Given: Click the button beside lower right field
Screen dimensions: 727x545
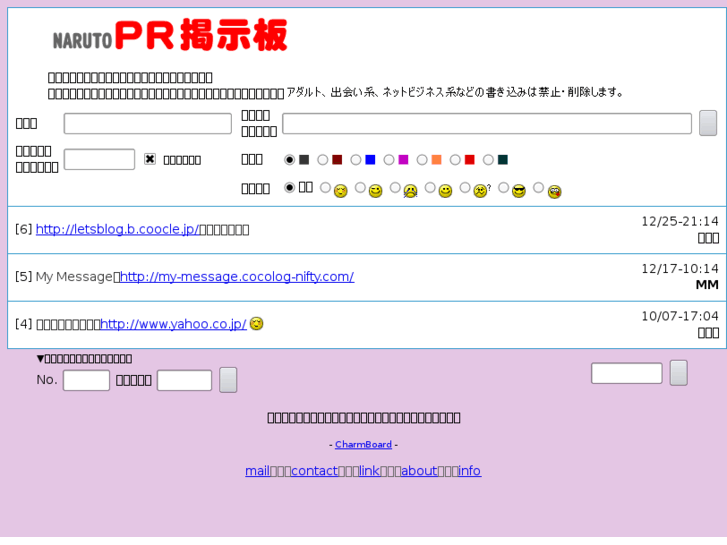Looking at the screenshot, I should (679, 373).
